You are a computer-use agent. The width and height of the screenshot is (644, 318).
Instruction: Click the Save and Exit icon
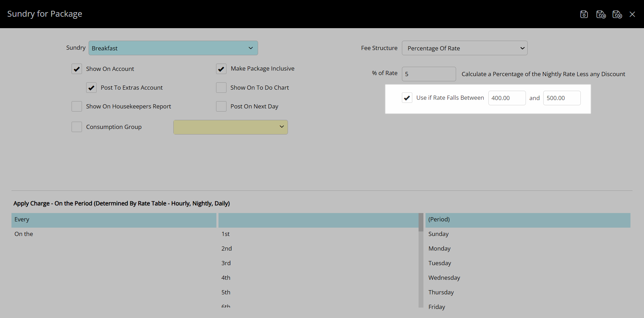(x=617, y=14)
